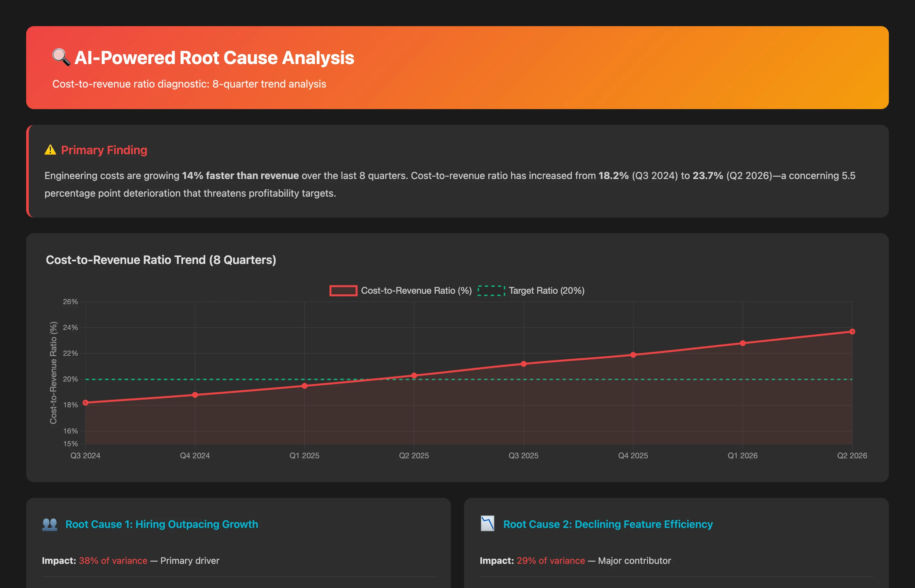Image resolution: width=915 pixels, height=588 pixels.
Task: Click the magnifying glass icon in header
Action: [61, 57]
